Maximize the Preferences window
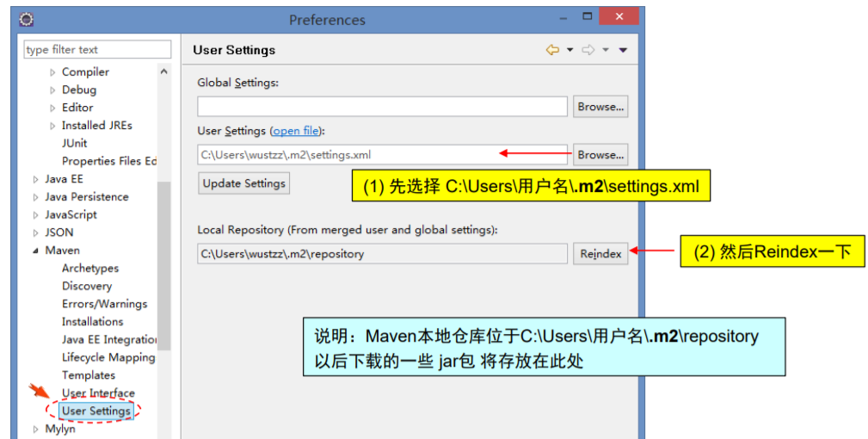This screenshot has width=868, height=439. pos(588,16)
